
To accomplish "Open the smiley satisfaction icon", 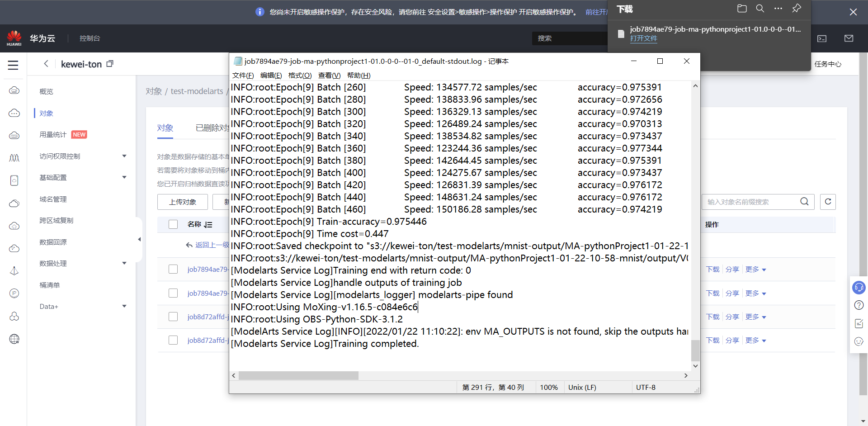I will [859, 341].
